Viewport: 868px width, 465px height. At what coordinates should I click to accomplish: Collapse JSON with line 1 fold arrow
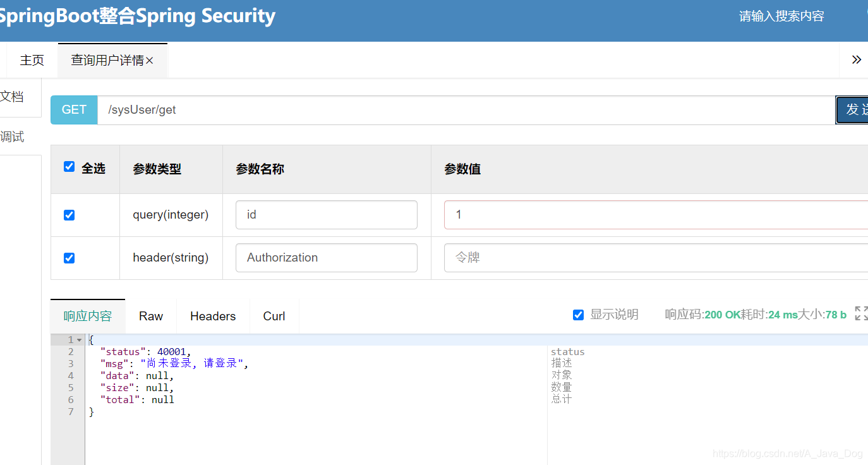pos(80,340)
